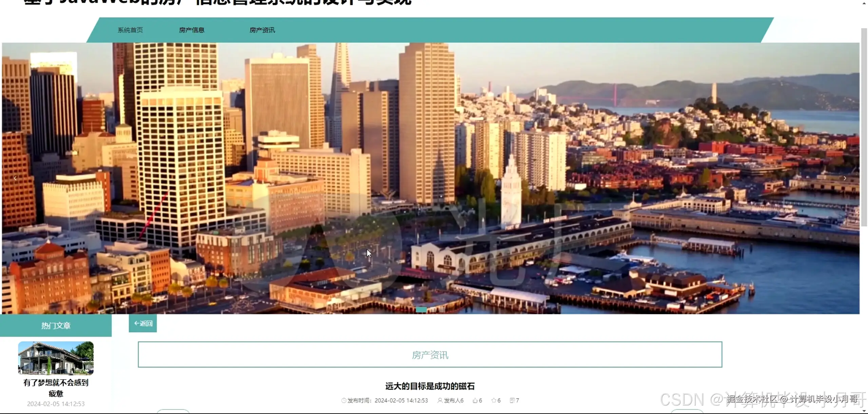
Task: Switch to the 房产资讯 navigation tab
Action: [x=262, y=30]
